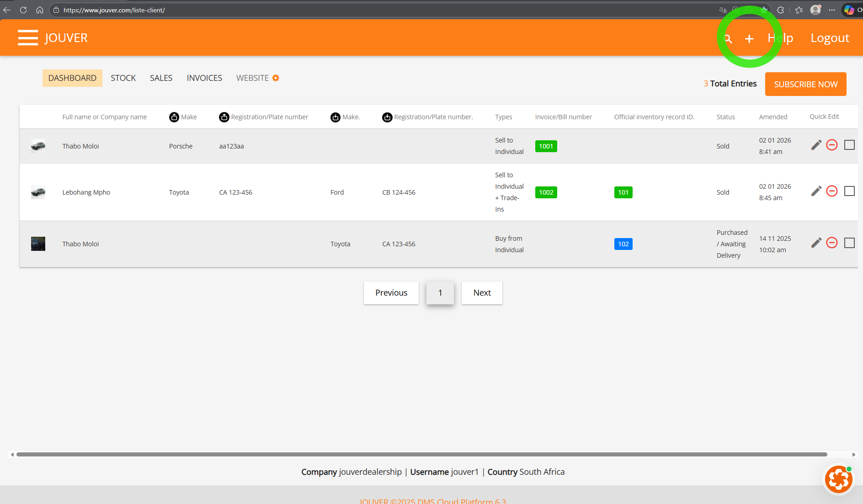Select the checkbox for the Lebohang Mpho row
This screenshot has width=863, height=504.
(x=849, y=191)
